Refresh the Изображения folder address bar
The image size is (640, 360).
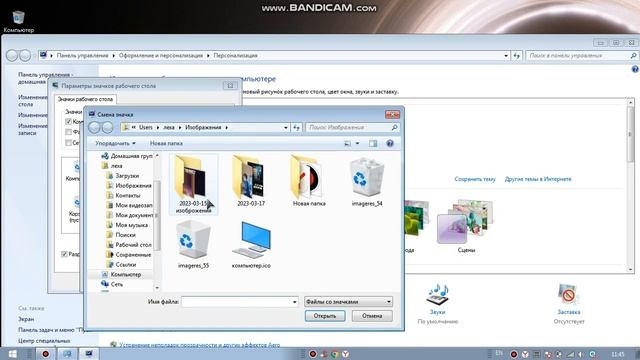click(x=297, y=127)
